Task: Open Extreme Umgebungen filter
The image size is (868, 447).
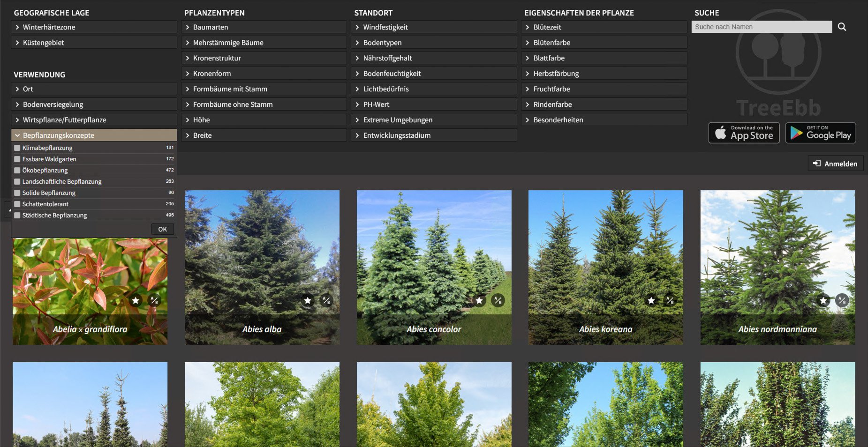Action: (x=434, y=120)
